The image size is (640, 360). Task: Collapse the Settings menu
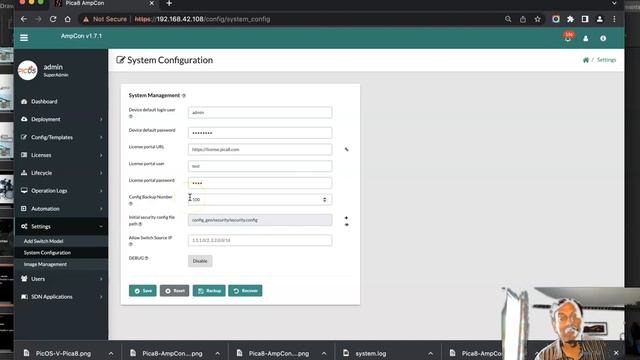tap(61, 227)
